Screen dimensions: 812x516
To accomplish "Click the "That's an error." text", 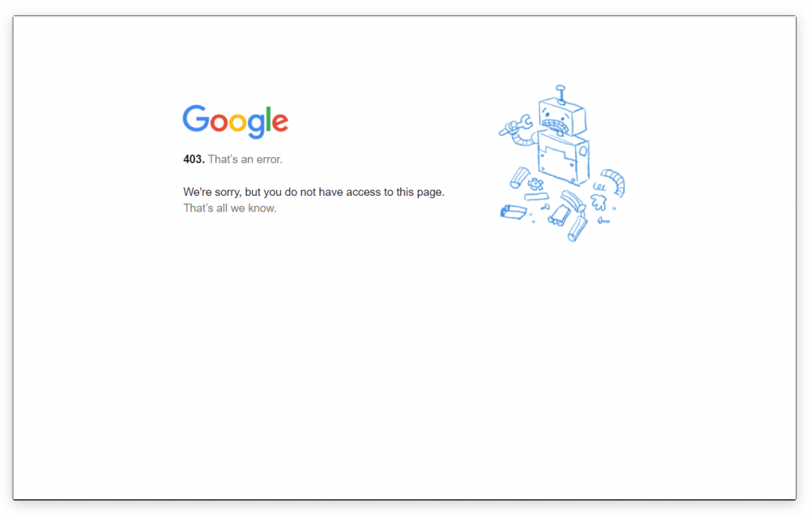I will coord(245,159).
